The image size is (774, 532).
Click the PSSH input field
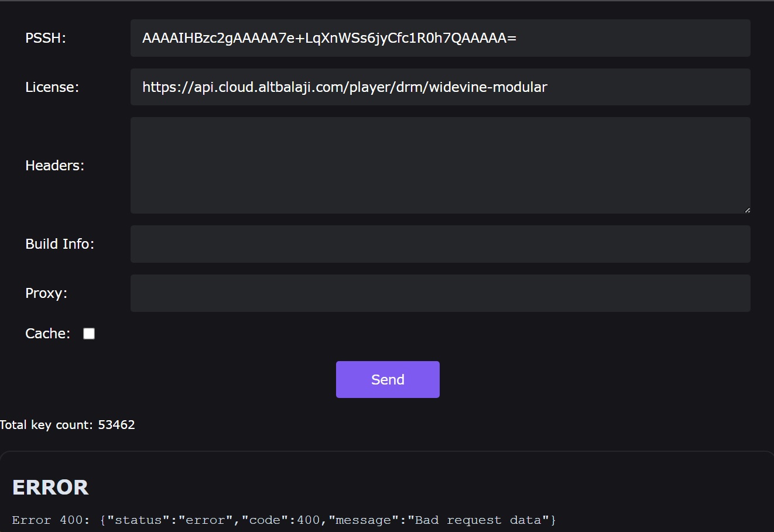[440, 38]
